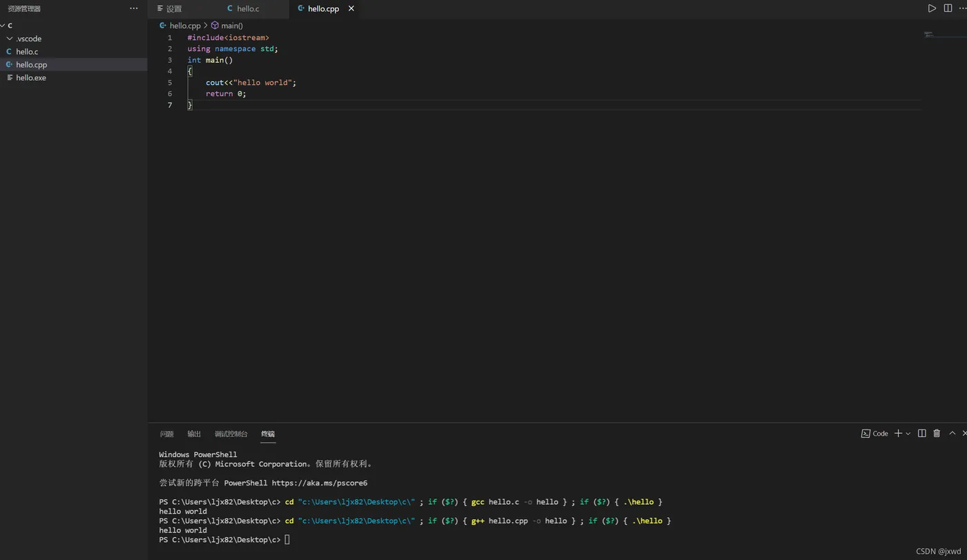Click the using namespace std; line
967x560 pixels.
(233, 49)
